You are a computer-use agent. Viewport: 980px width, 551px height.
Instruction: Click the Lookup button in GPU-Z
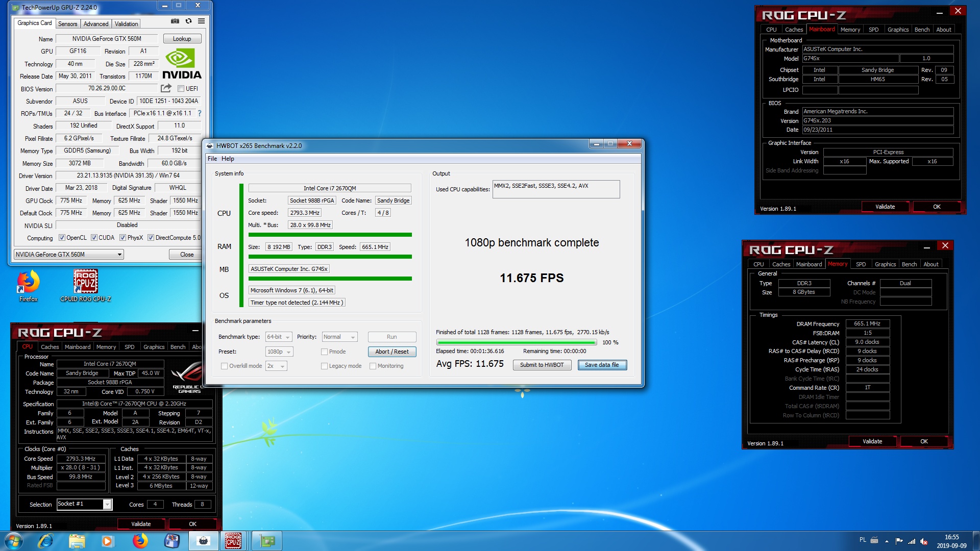[182, 39]
